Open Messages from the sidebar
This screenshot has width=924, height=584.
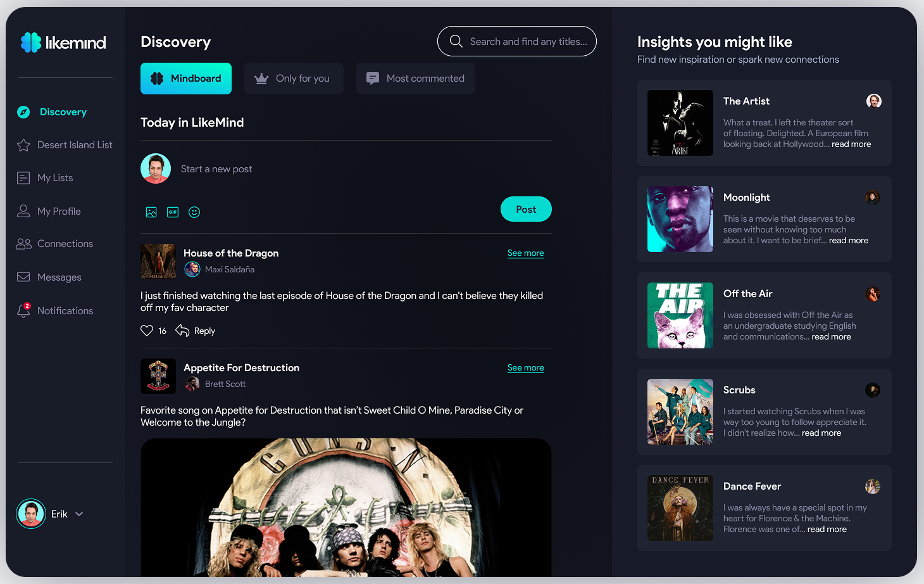59,277
